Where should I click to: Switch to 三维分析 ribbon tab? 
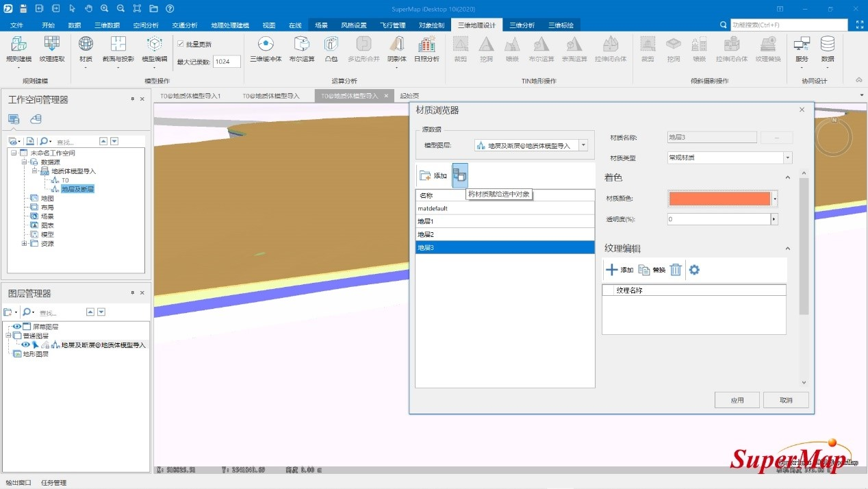tap(522, 25)
